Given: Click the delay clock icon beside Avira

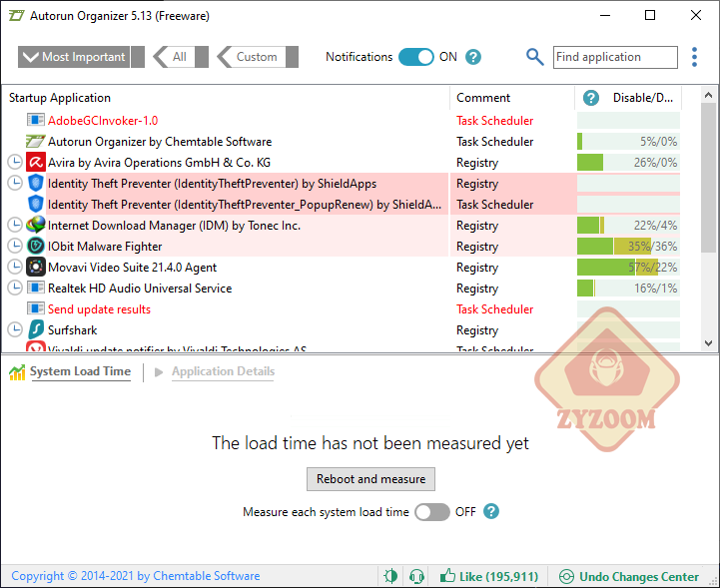Looking at the screenshot, I should click(15, 162).
